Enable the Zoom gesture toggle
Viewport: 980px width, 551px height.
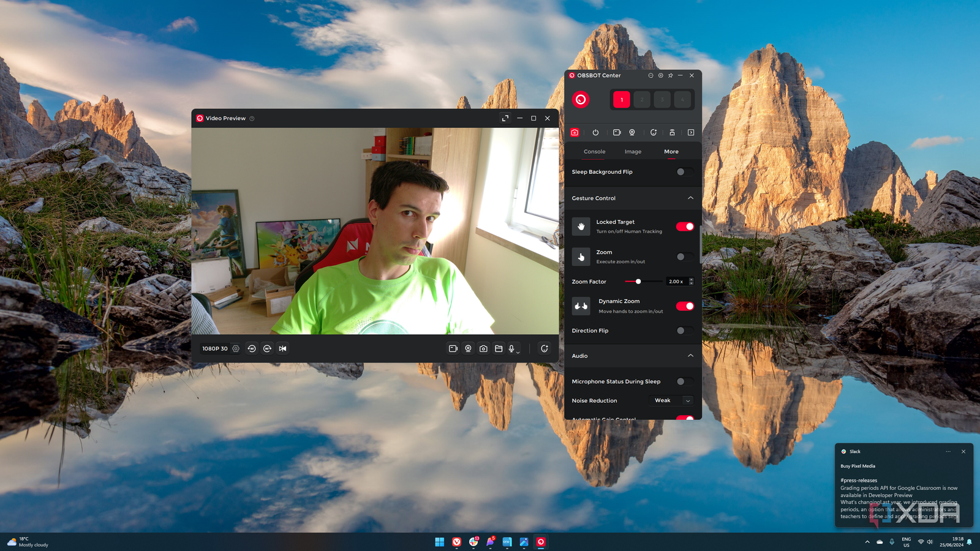[685, 257]
